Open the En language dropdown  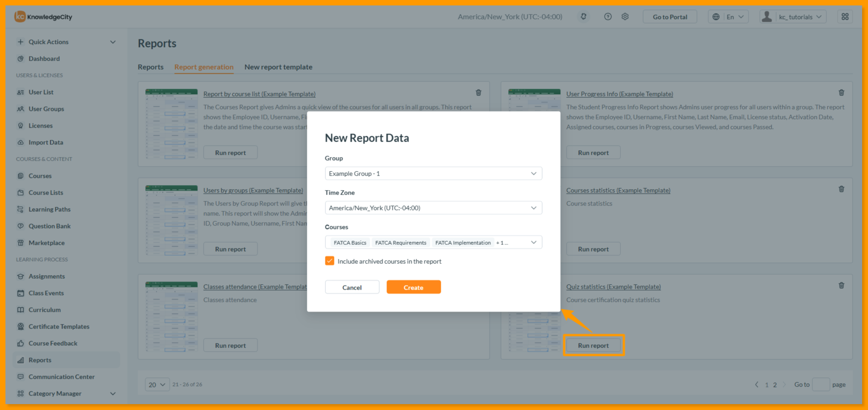(x=728, y=17)
